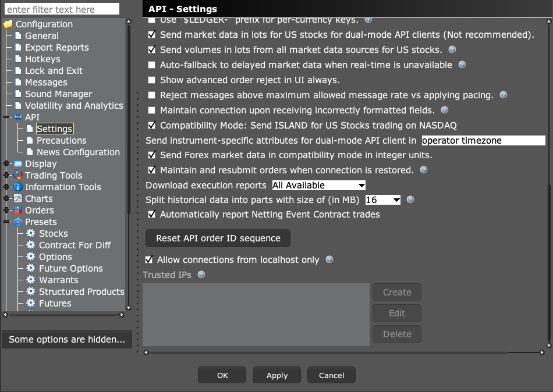The width and height of the screenshot is (553, 392).
Task: Click the Configuration folder icon
Action: coord(8,24)
